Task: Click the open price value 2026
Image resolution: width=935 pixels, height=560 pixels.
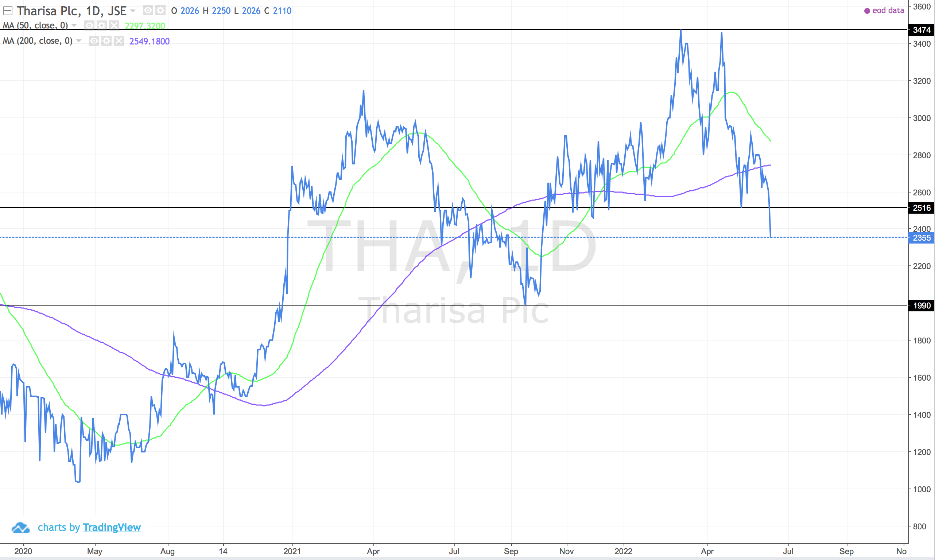Action: [190, 11]
